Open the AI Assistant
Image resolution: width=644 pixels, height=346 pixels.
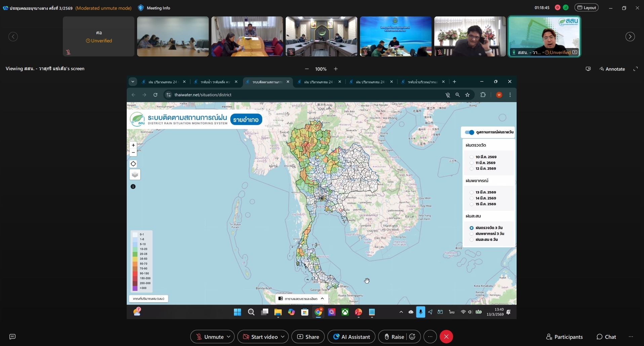[x=351, y=337]
